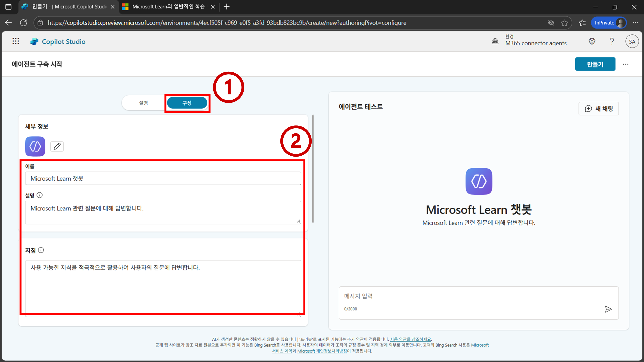Open the app launcher waffle icon
The image size is (644, 362).
[x=16, y=41]
